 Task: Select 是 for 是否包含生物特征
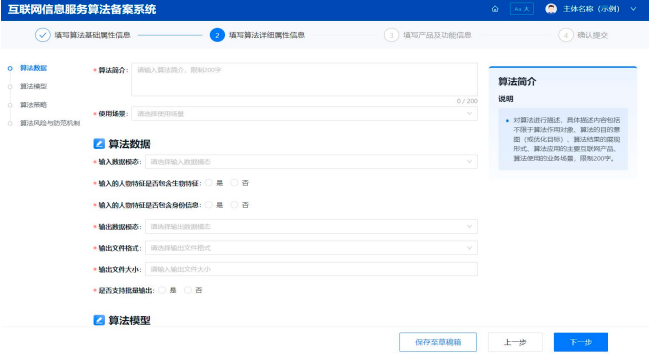(209, 183)
